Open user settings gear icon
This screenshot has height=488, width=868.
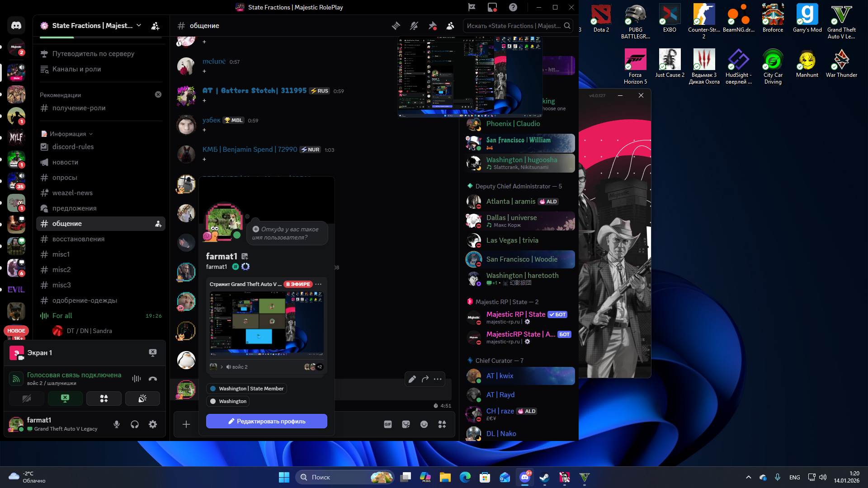[153, 424]
